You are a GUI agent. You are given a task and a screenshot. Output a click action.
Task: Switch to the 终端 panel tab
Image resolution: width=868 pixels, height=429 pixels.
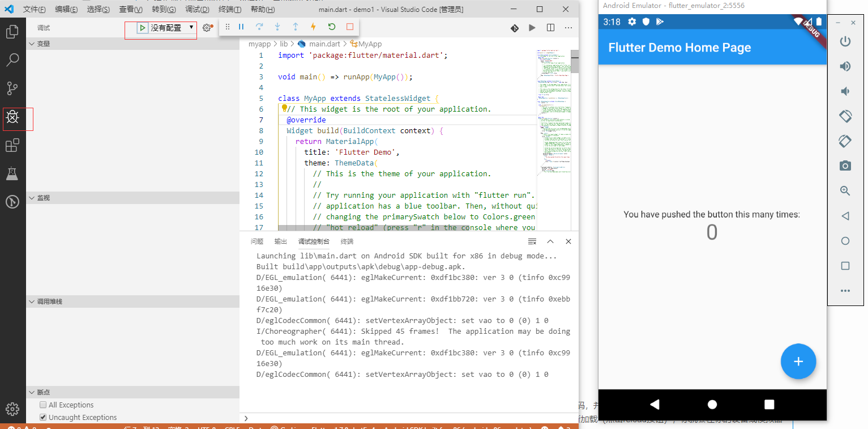coord(347,241)
